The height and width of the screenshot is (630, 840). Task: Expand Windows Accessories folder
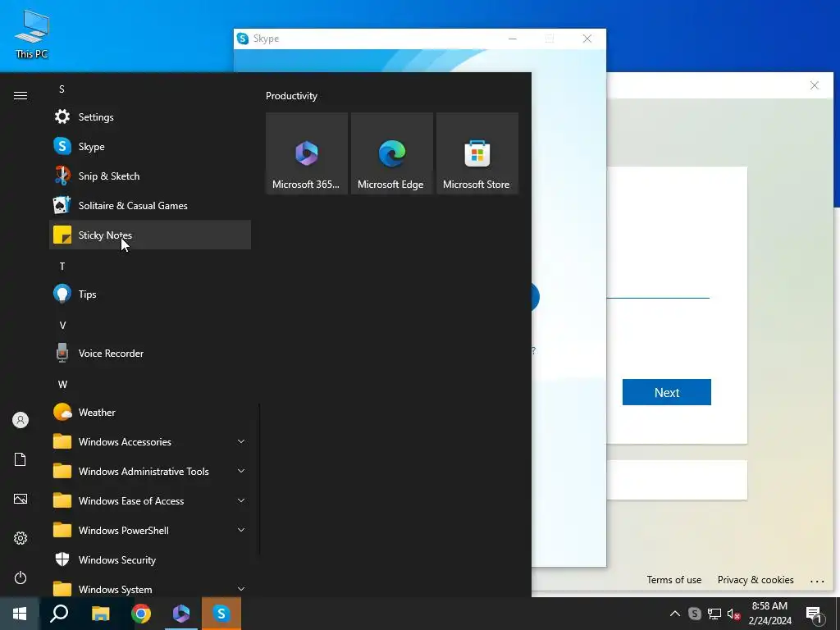150,441
